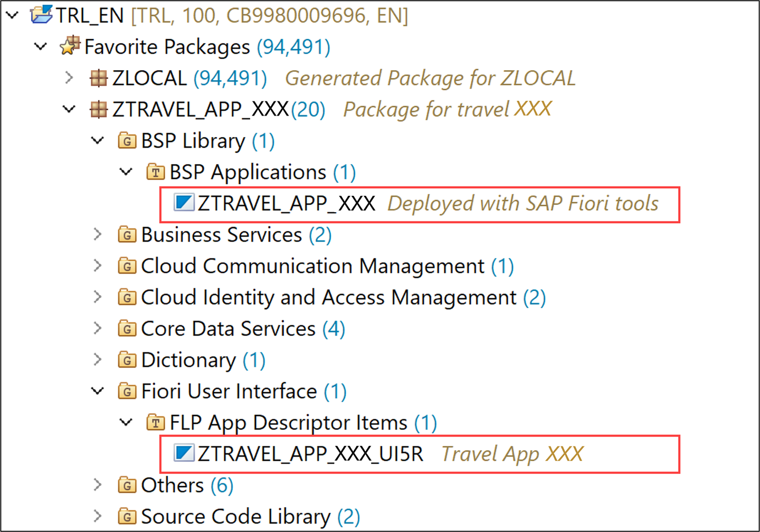Click the ZTRAVEL_APP_XXX package icon
760x532 pixels.
click(x=99, y=109)
